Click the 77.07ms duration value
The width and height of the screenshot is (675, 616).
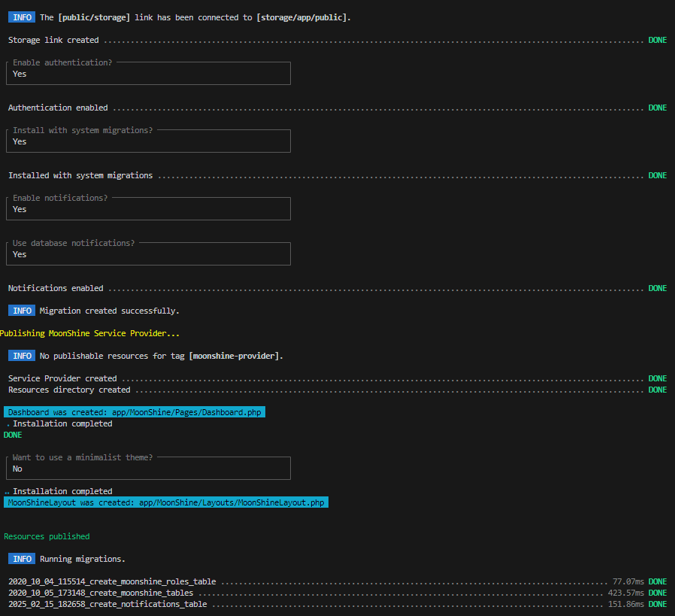tap(628, 581)
